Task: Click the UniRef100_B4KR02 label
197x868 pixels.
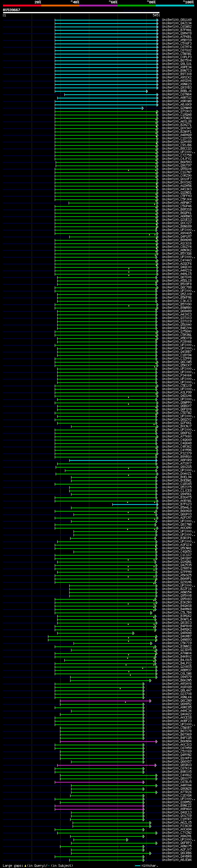Action: [177, 656]
